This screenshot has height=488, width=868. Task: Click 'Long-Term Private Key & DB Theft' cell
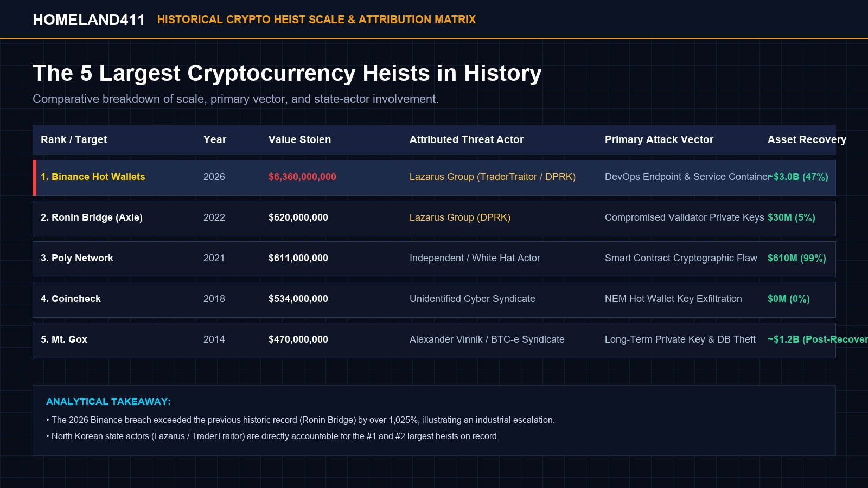point(680,339)
